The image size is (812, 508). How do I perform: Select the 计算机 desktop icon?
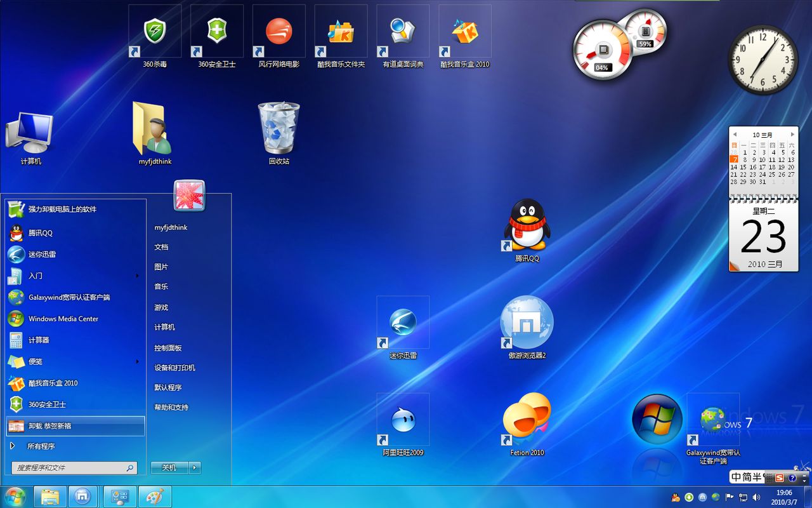tap(30, 138)
